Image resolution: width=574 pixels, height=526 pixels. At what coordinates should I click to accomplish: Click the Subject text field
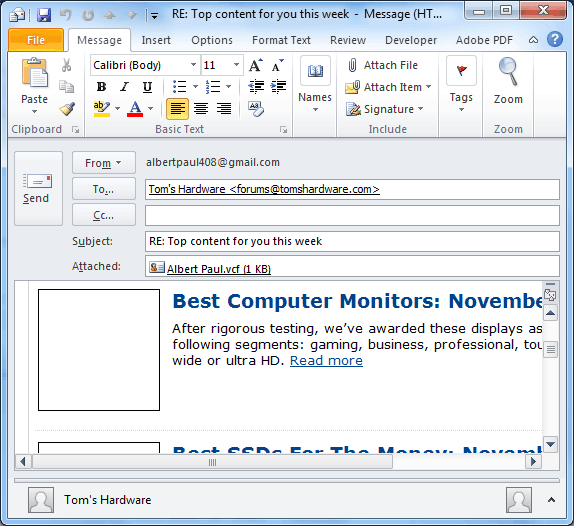pos(352,241)
